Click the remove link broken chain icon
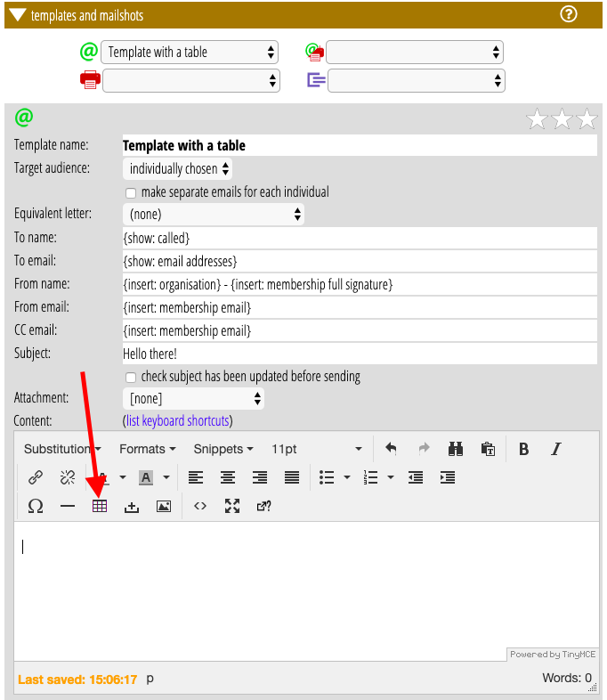The height and width of the screenshot is (700, 607). coord(68,477)
